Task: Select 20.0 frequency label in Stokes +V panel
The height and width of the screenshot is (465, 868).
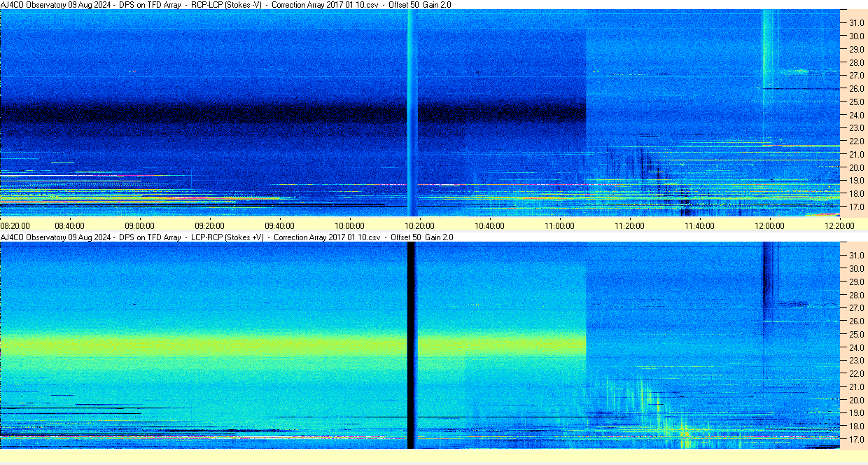Action: [856, 400]
